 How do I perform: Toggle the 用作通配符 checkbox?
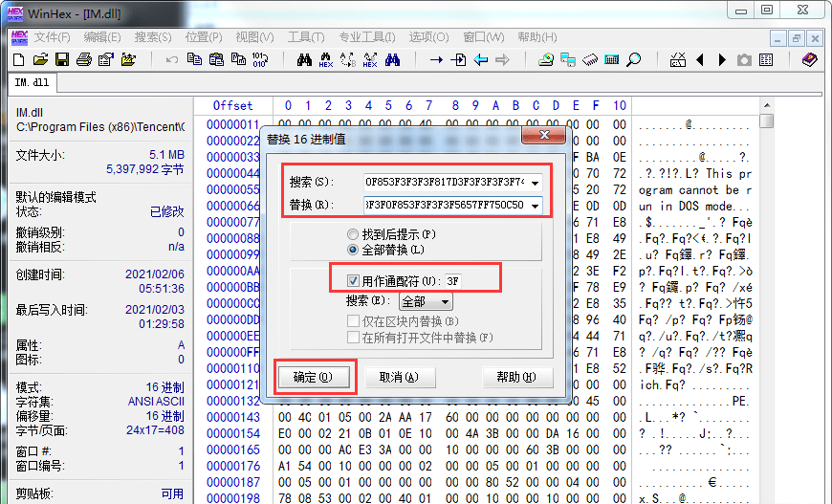(353, 280)
